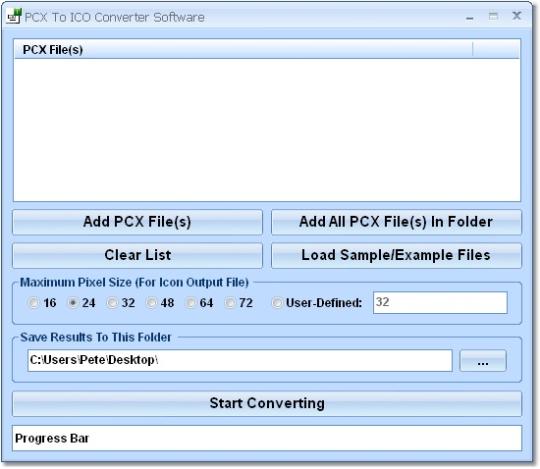The height and width of the screenshot is (469, 540).
Task: Click the Add PCX File(s) button
Action: pyautogui.click(x=137, y=222)
